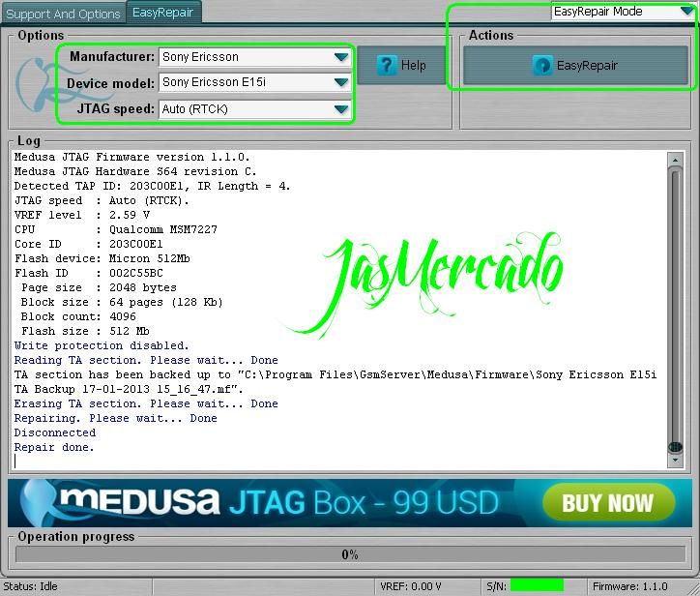The width and height of the screenshot is (700, 596).
Task: Click the Status: Idle status entry
Action: point(30,586)
